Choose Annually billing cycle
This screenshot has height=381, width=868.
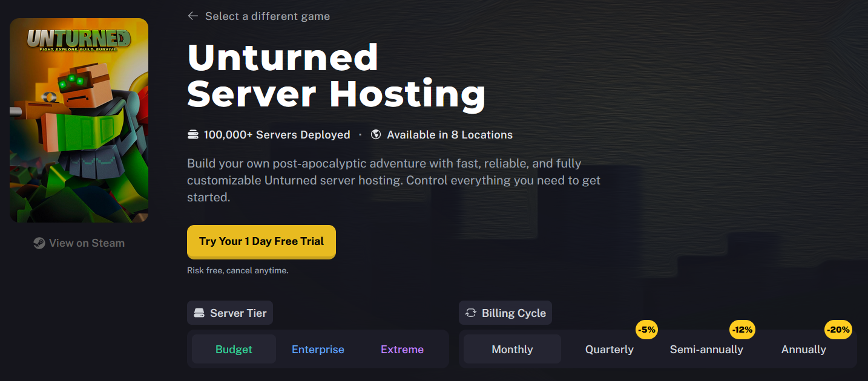pos(804,350)
